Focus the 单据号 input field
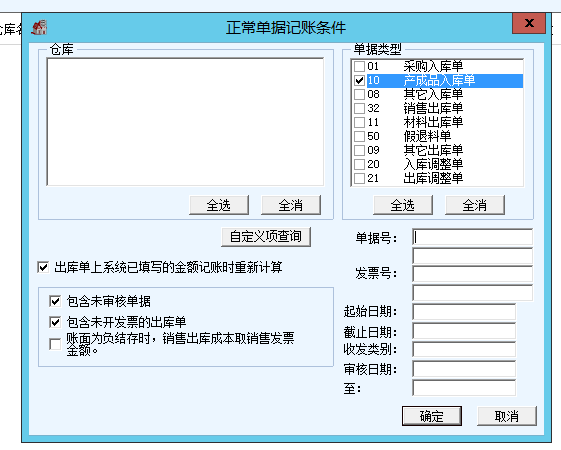This screenshot has width=561, height=450. (x=472, y=237)
